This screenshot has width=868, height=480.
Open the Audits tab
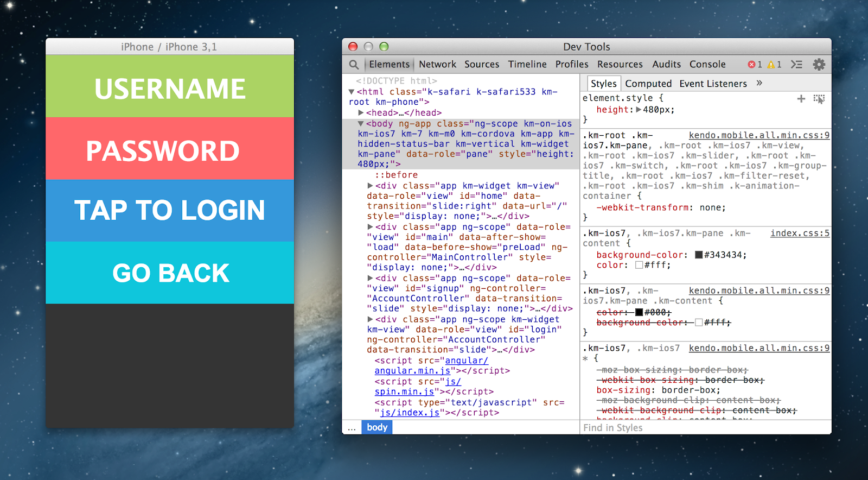point(666,64)
